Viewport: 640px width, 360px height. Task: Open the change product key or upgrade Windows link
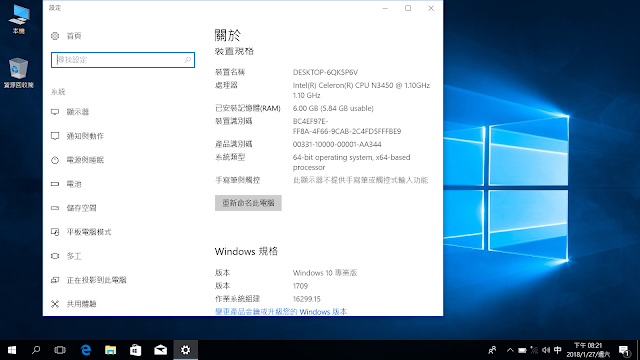click(x=281, y=311)
